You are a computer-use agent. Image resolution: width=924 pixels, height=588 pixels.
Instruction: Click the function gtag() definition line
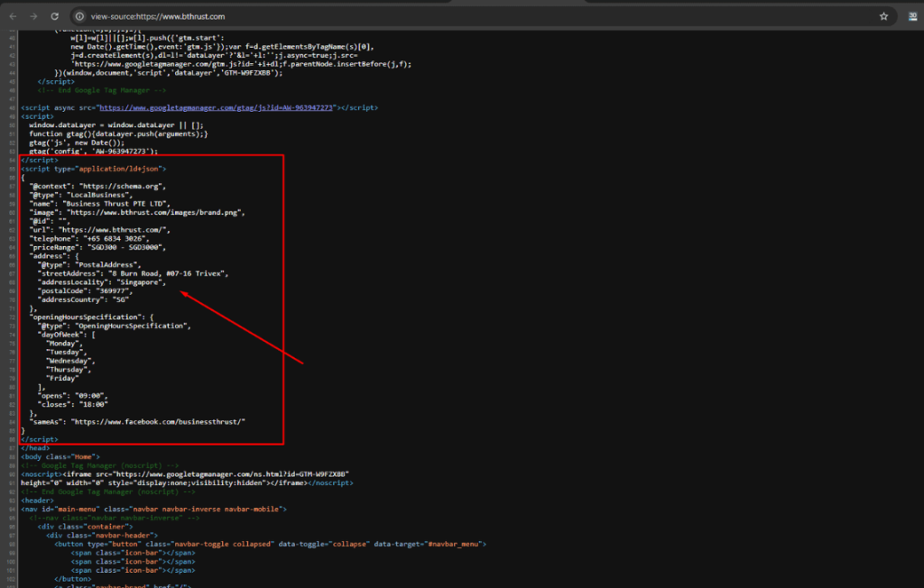(118, 133)
